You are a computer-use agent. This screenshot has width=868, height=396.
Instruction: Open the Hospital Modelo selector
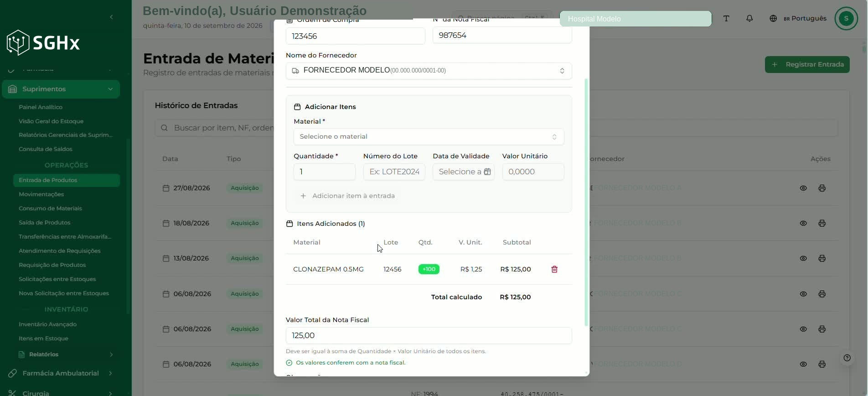click(x=635, y=19)
